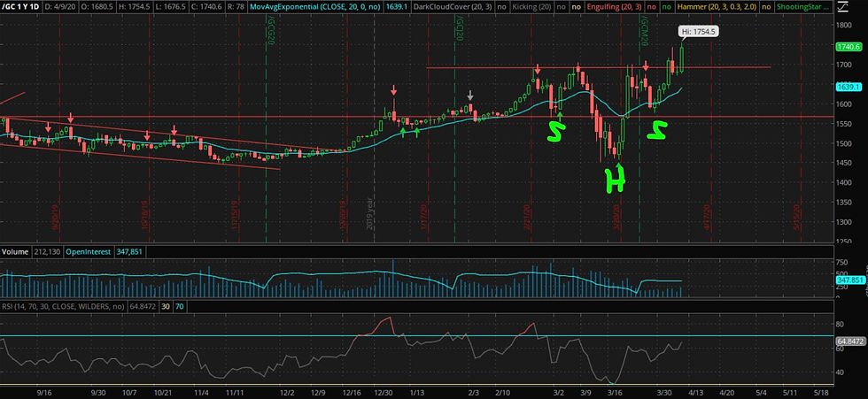Click the Hi: 1754.5 price bubble

point(700,32)
